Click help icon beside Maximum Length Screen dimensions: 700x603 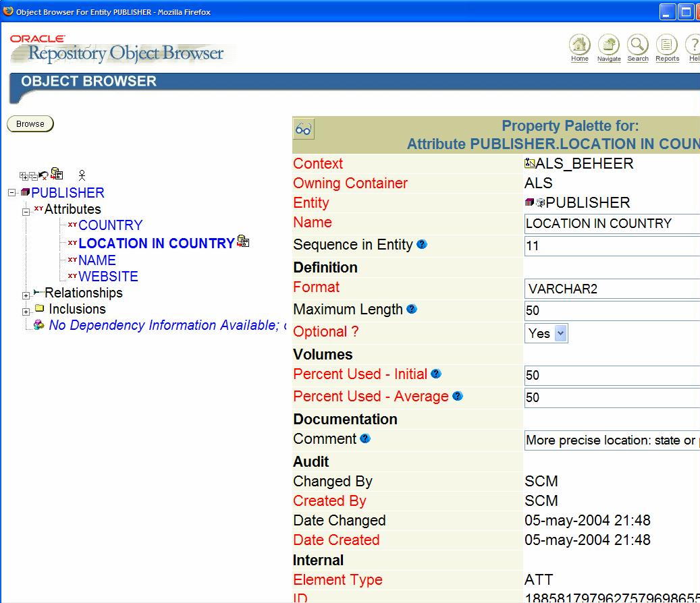click(x=412, y=309)
